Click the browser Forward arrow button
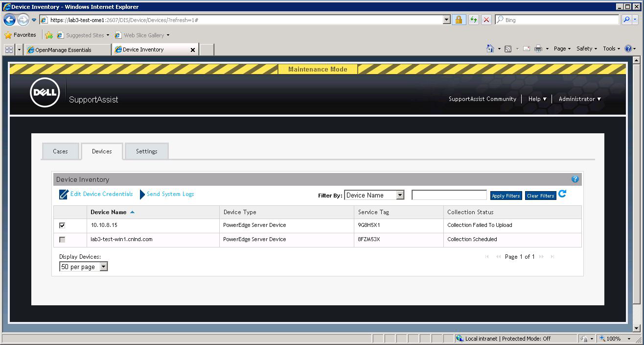 coord(23,20)
